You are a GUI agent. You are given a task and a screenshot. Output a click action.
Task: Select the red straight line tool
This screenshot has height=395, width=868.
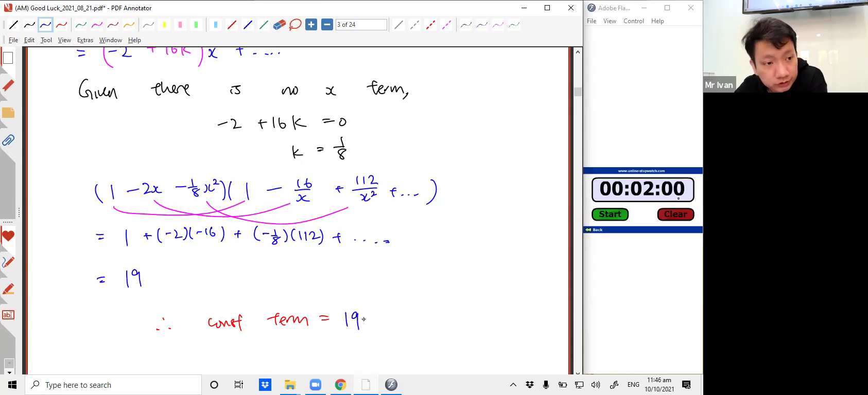tap(232, 25)
